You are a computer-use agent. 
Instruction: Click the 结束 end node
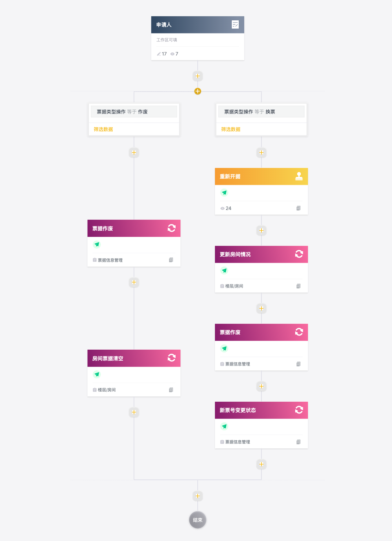click(198, 520)
